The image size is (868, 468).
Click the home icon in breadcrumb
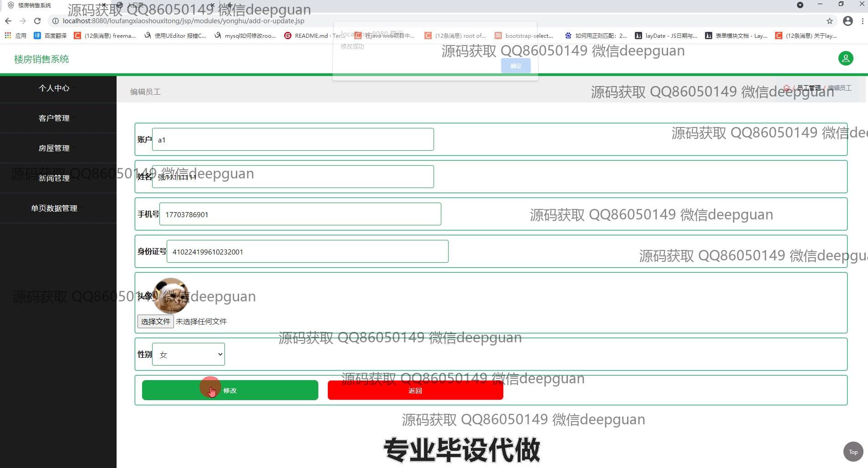(x=786, y=88)
